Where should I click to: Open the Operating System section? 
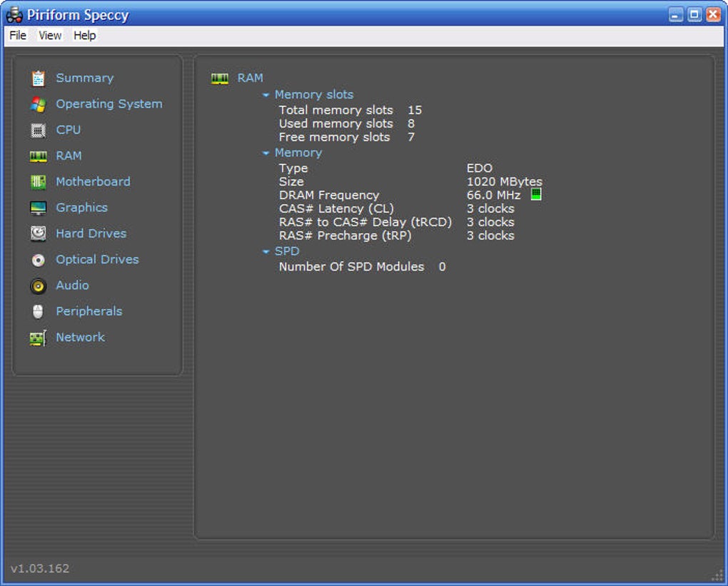(109, 104)
